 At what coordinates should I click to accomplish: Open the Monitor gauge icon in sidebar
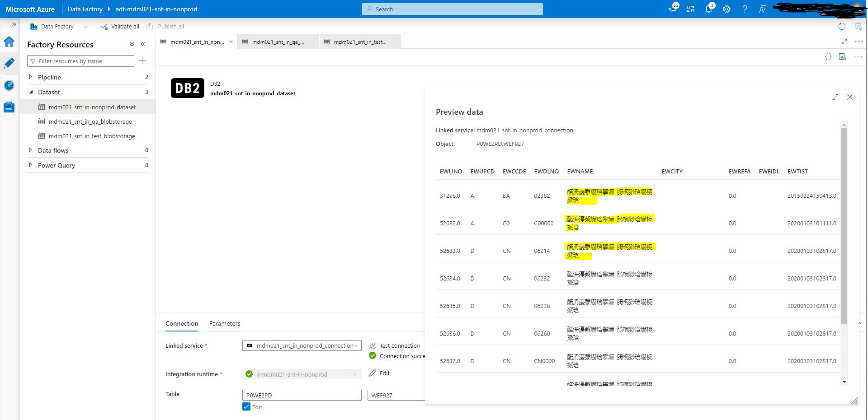(9, 85)
